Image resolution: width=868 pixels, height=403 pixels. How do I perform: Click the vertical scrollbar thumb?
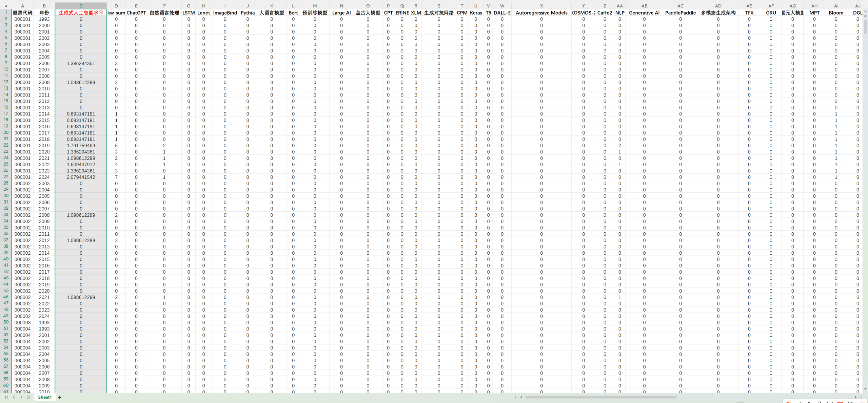(865, 26)
